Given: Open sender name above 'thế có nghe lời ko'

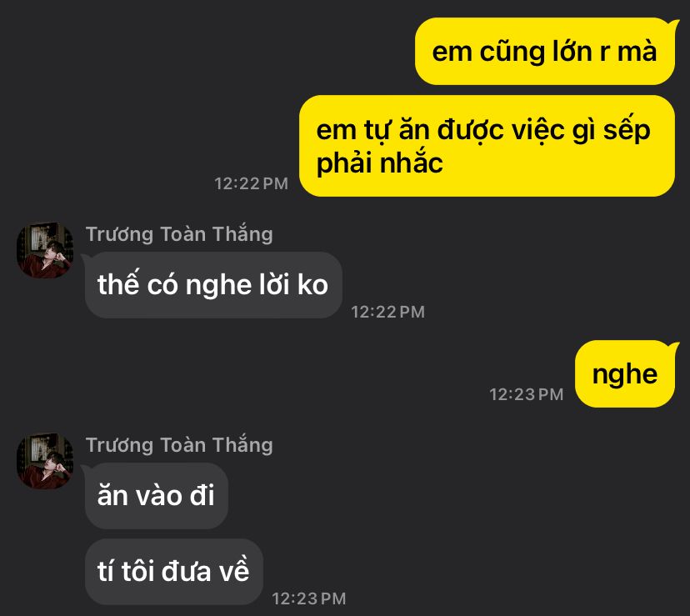Looking at the screenshot, I should [179, 233].
